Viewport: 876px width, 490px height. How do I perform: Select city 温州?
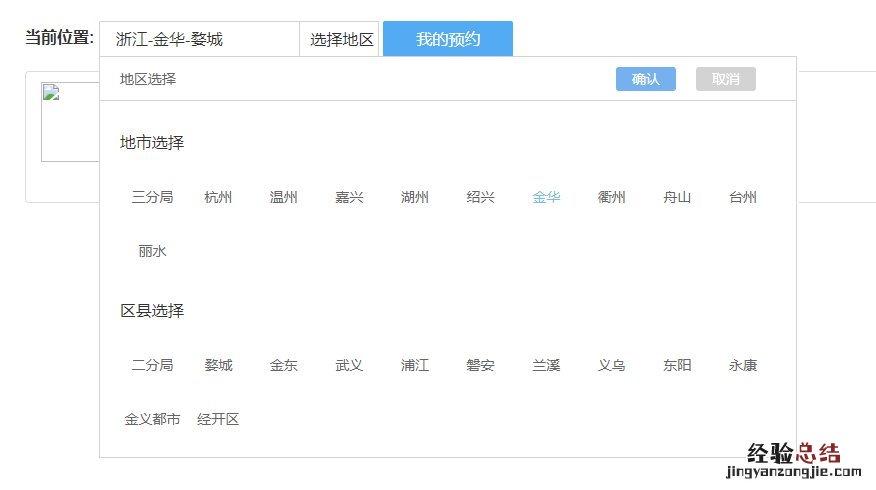pyautogui.click(x=283, y=197)
